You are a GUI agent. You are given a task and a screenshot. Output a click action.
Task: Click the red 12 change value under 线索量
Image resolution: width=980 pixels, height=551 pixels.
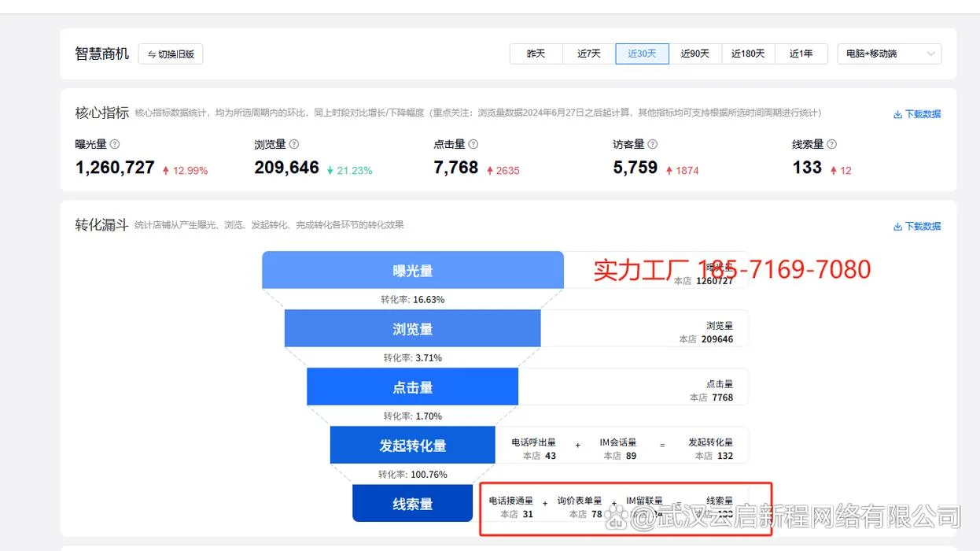point(841,170)
